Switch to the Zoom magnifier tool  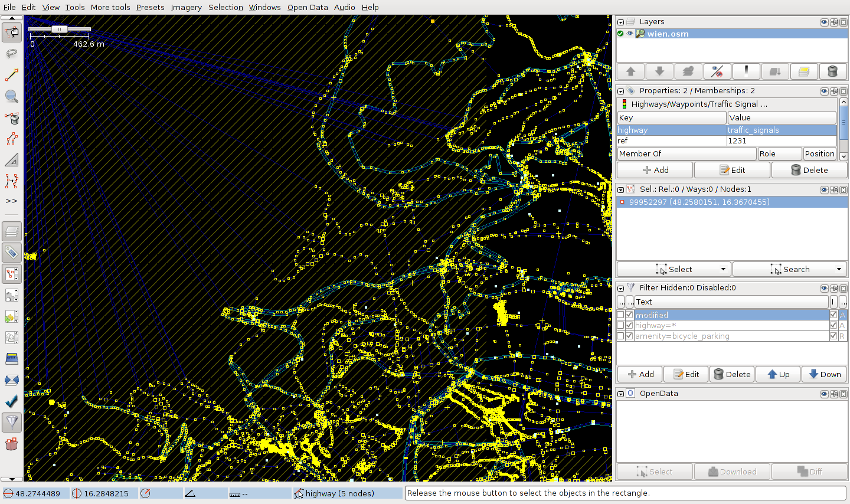tap(11, 96)
